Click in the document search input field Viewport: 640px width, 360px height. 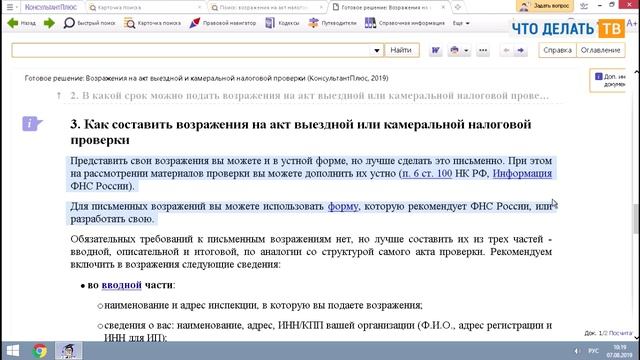(191, 50)
